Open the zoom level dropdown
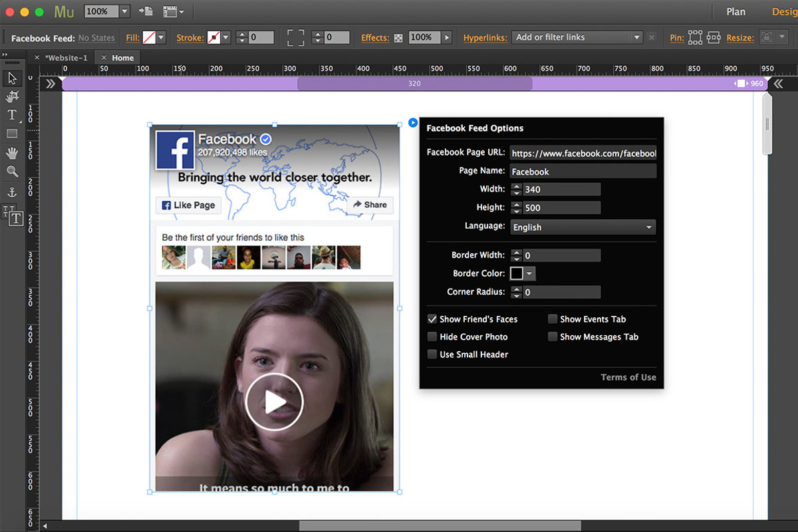The height and width of the screenshot is (532, 798). point(124,11)
